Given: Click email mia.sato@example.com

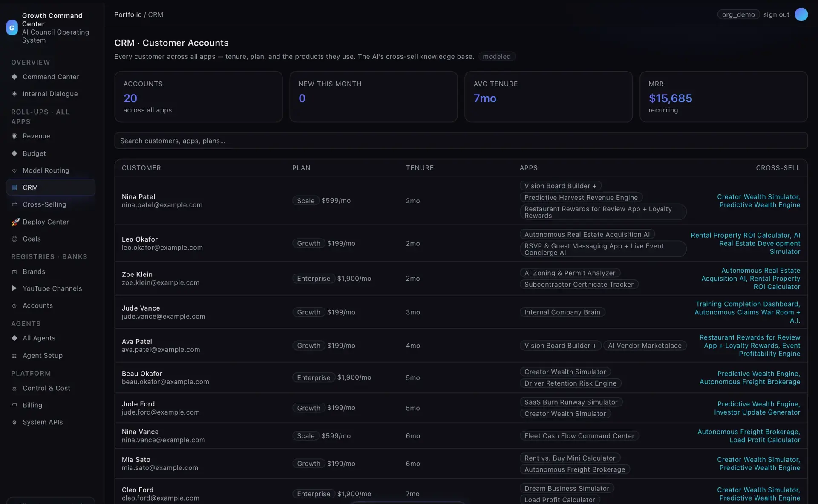Looking at the screenshot, I should point(160,467).
